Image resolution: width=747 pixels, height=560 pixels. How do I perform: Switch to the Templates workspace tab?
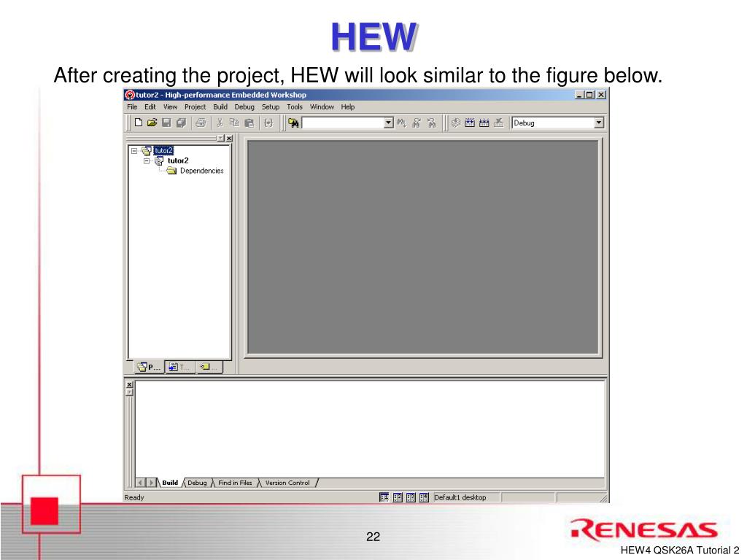pyautogui.click(x=179, y=367)
